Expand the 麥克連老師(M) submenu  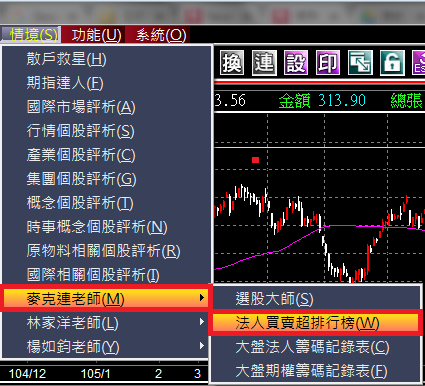click(x=106, y=298)
